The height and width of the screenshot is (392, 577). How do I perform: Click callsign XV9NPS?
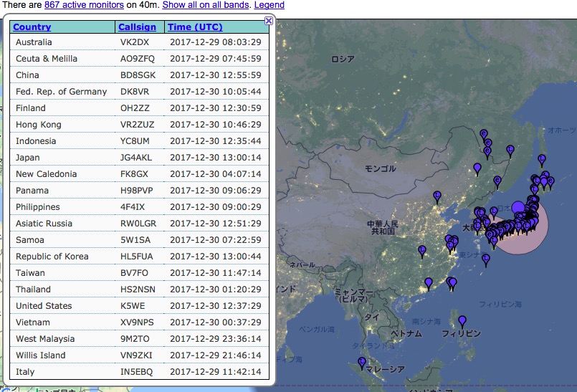(x=137, y=322)
